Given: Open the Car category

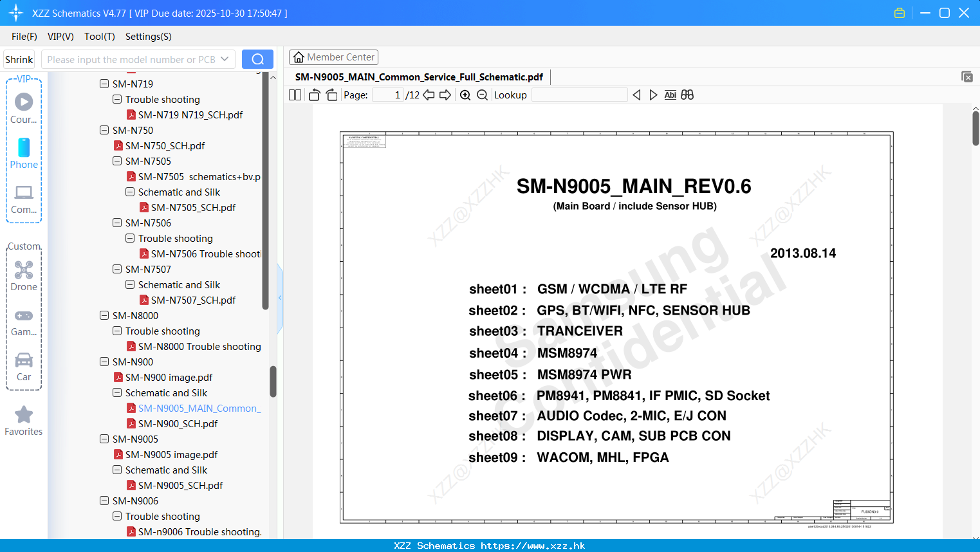Looking at the screenshot, I should pyautogui.click(x=24, y=366).
